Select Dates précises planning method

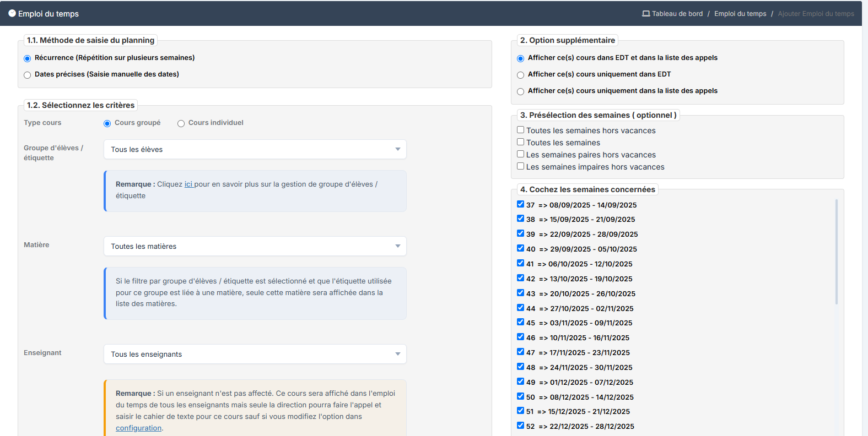click(x=27, y=75)
